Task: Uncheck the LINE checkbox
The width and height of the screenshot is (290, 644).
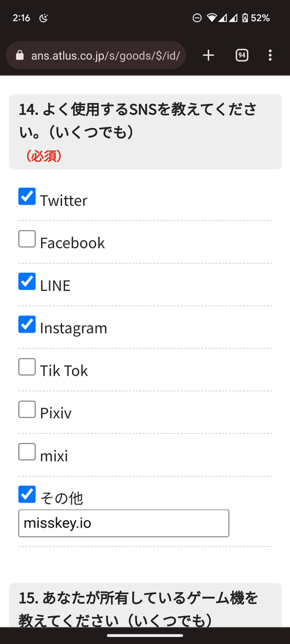Action: click(x=27, y=281)
